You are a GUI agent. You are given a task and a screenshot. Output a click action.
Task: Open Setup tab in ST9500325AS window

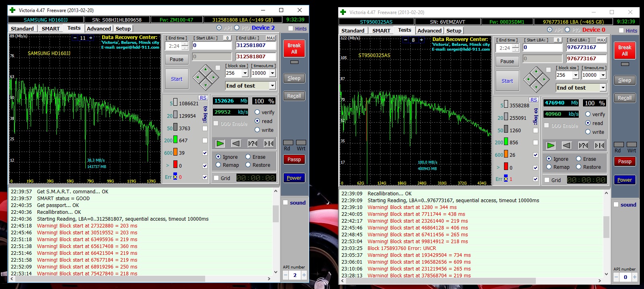point(454,31)
